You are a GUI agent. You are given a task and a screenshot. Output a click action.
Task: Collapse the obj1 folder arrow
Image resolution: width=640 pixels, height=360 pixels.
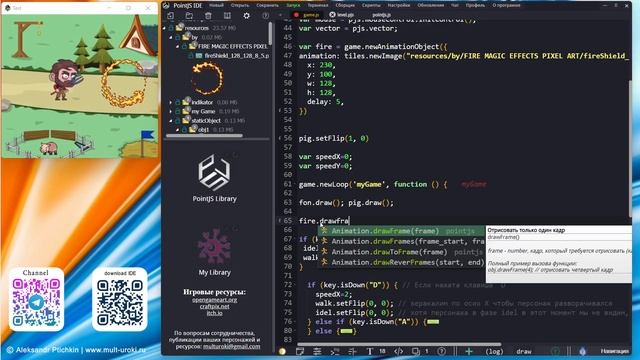[178, 130]
